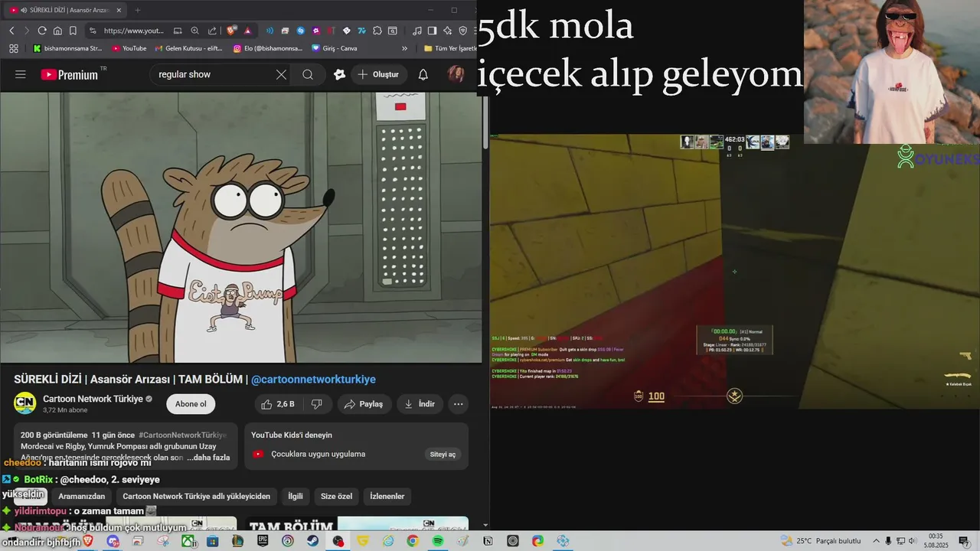This screenshot has height=551, width=980.
Task: Open Gelen Kutusu Gmail bookmark
Action: click(x=188, y=48)
